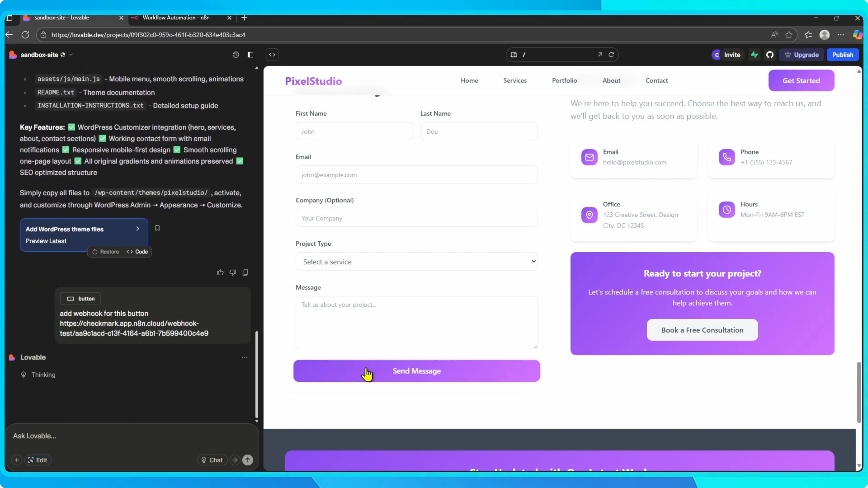Click the Message textarea

tap(417, 322)
